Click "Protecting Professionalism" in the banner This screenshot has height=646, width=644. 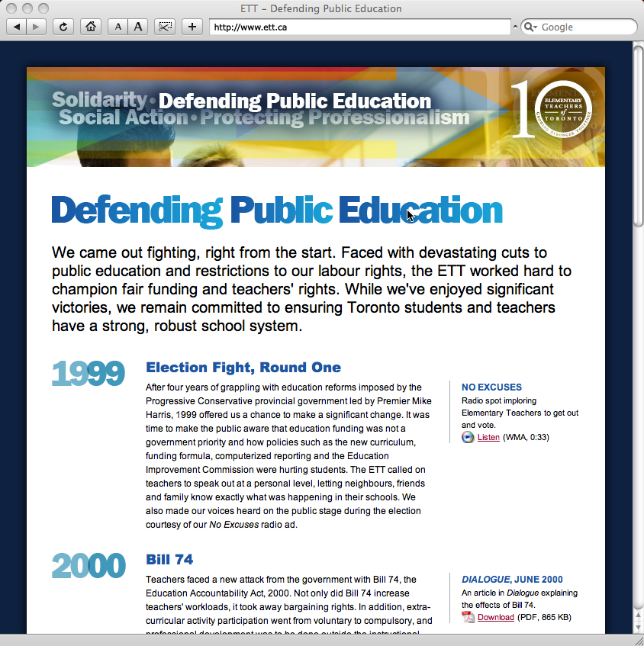click(335, 117)
